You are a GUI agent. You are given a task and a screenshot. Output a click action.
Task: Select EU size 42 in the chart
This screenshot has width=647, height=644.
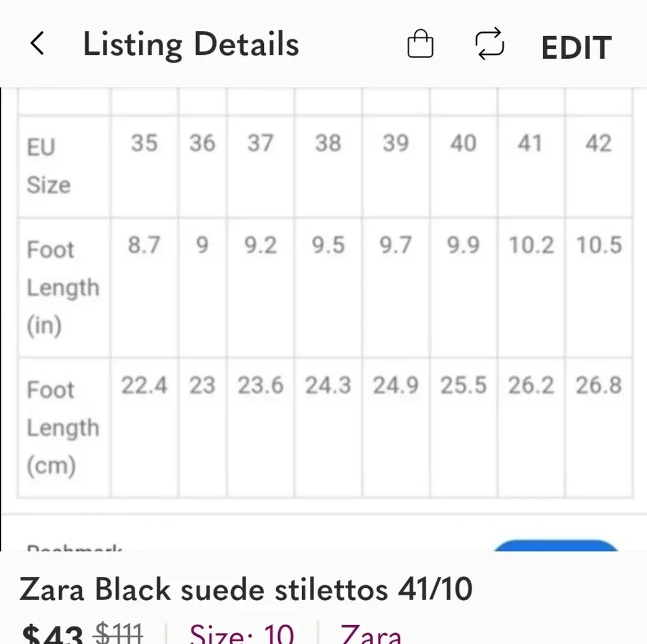(x=599, y=144)
